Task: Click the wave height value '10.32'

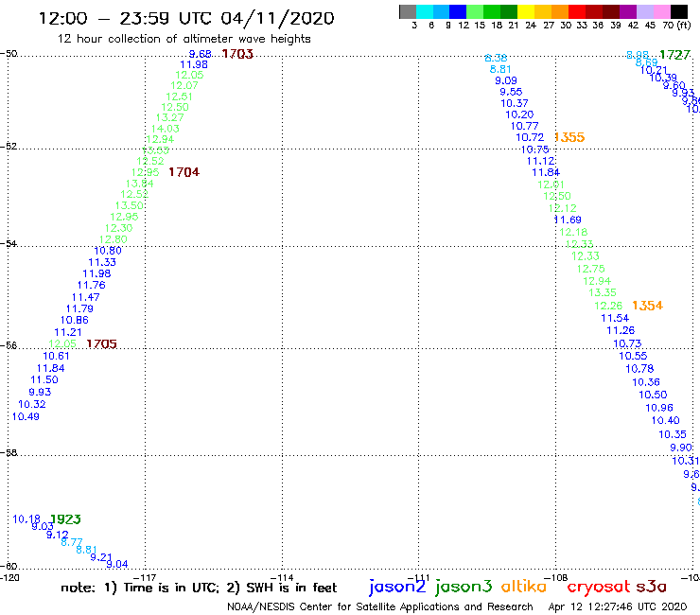Action: (32, 404)
